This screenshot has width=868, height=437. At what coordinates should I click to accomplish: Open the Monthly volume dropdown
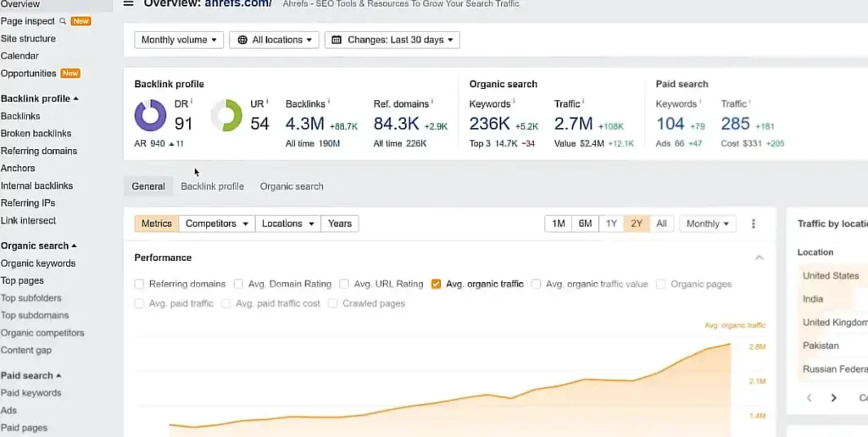[179, 40]
